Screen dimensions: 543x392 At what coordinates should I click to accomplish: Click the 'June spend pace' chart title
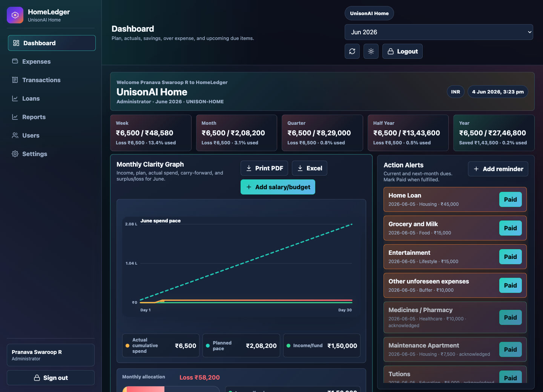[x=161, y=221]
